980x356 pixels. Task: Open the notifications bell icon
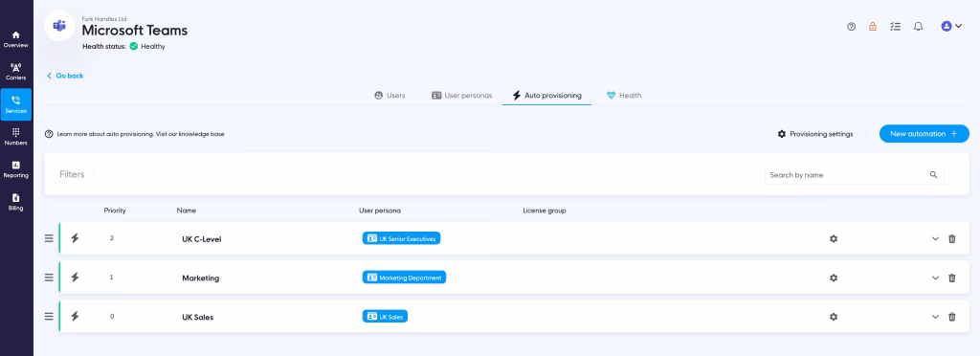[x=918, y=26]
